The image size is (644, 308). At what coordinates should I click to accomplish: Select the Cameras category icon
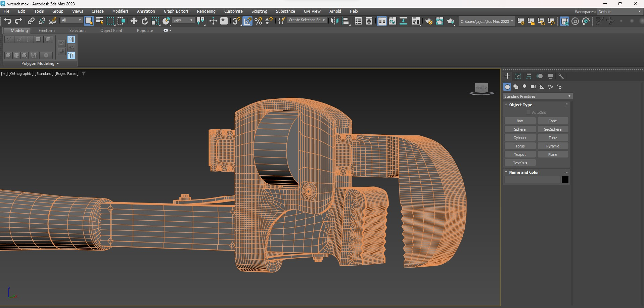(x=533, y=87)
